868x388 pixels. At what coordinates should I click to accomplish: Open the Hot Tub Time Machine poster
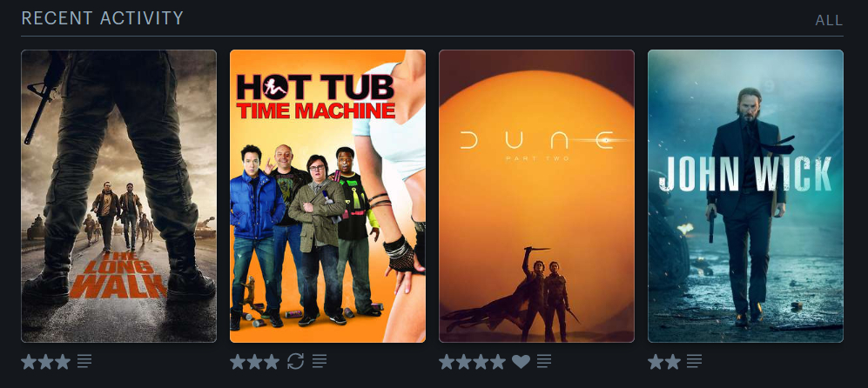pyautogui.click(x=327, y=196)
